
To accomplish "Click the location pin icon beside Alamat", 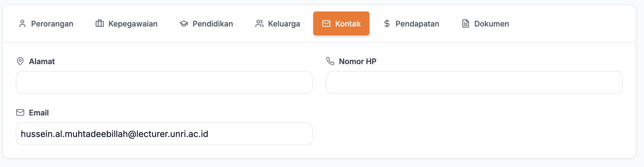I will [20, 61].
